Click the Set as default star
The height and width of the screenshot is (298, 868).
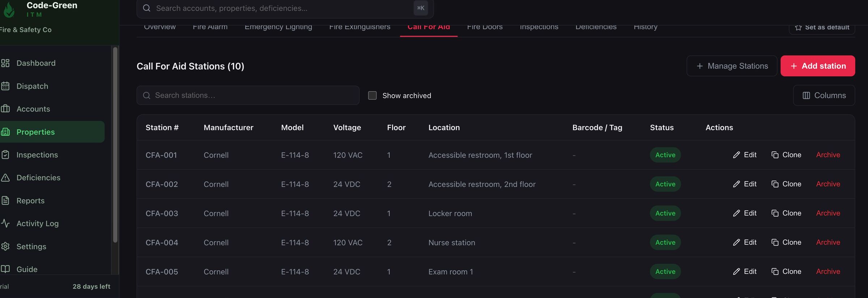point(798,28)
